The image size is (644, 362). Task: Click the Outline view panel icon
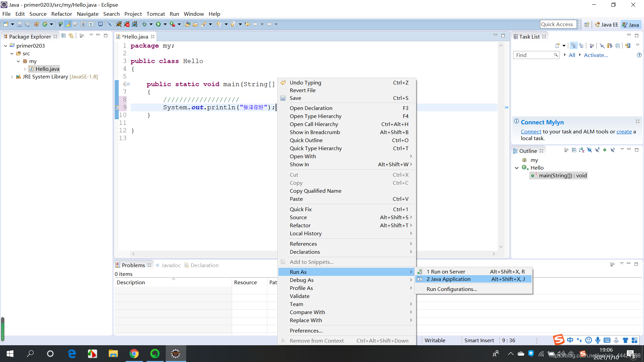click(x=517, y=150)
